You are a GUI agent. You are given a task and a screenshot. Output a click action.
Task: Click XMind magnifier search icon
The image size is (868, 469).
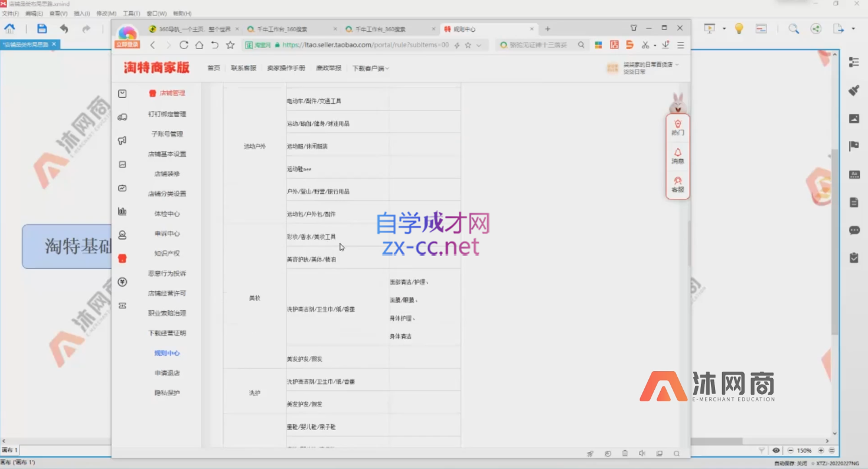click(794, 28)
